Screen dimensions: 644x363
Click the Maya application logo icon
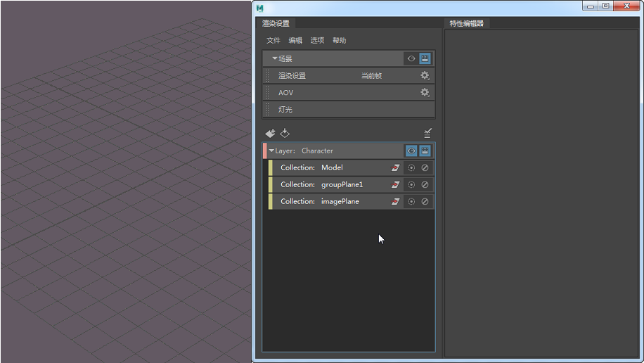tap(259, 8)
